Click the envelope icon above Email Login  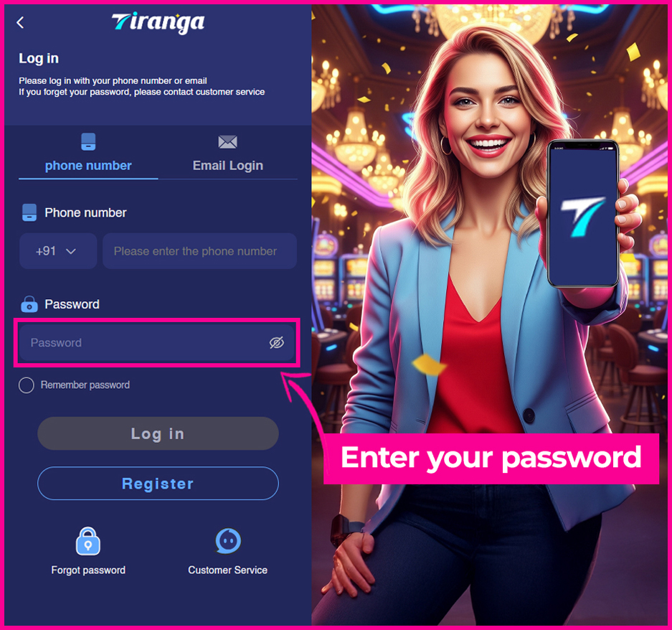[227, 142]
